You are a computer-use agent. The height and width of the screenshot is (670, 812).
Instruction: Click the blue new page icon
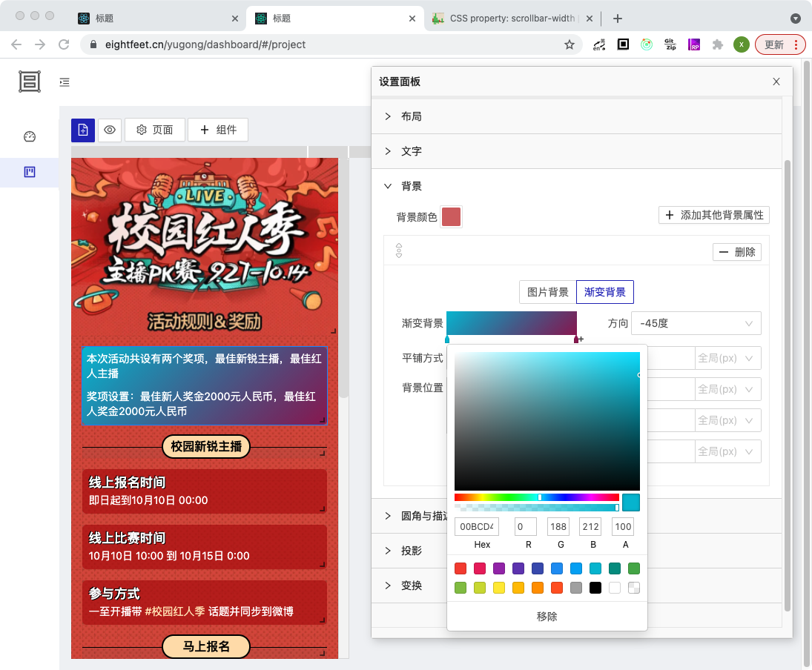click(83, 130)
